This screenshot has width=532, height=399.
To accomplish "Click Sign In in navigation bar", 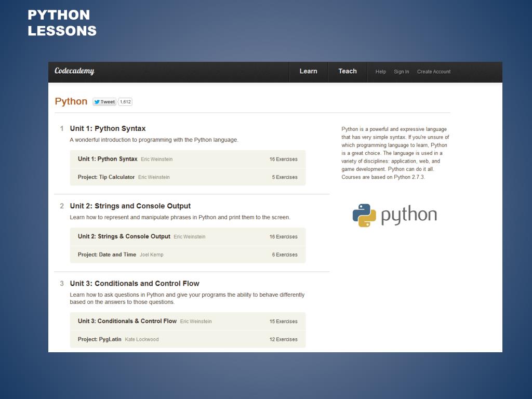I will [402, 72].
